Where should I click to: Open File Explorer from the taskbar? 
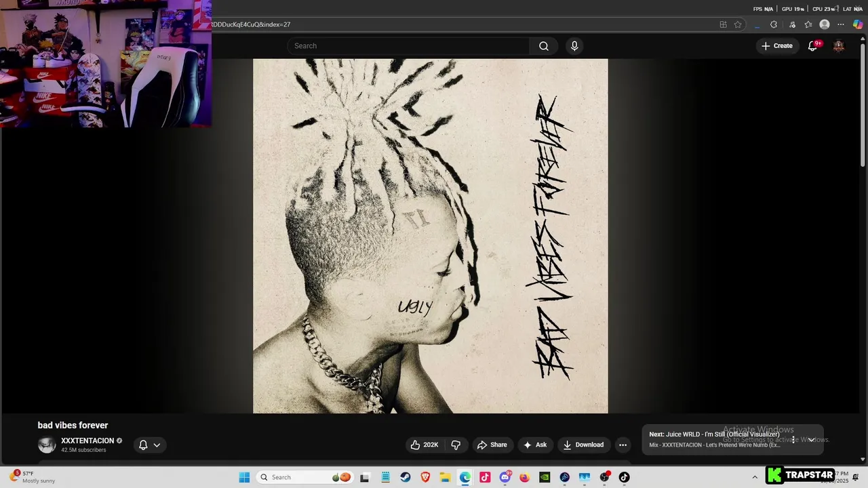[x=445, y=477]
